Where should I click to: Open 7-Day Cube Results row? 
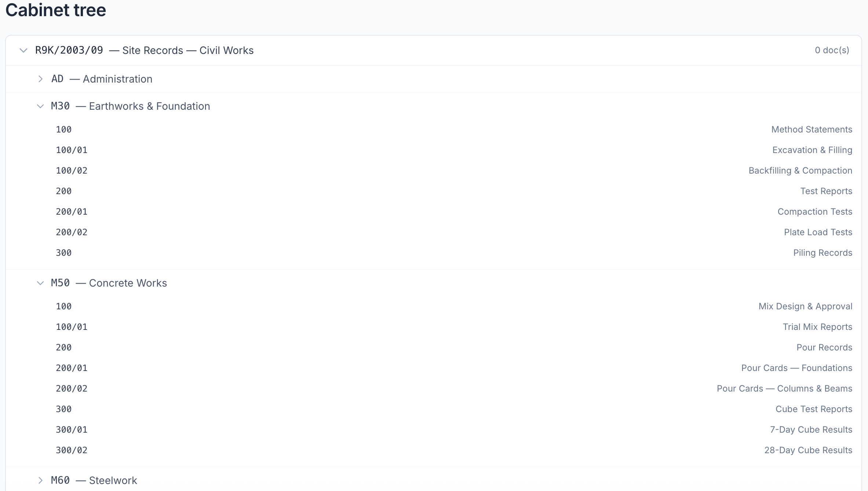pos(454,430)
